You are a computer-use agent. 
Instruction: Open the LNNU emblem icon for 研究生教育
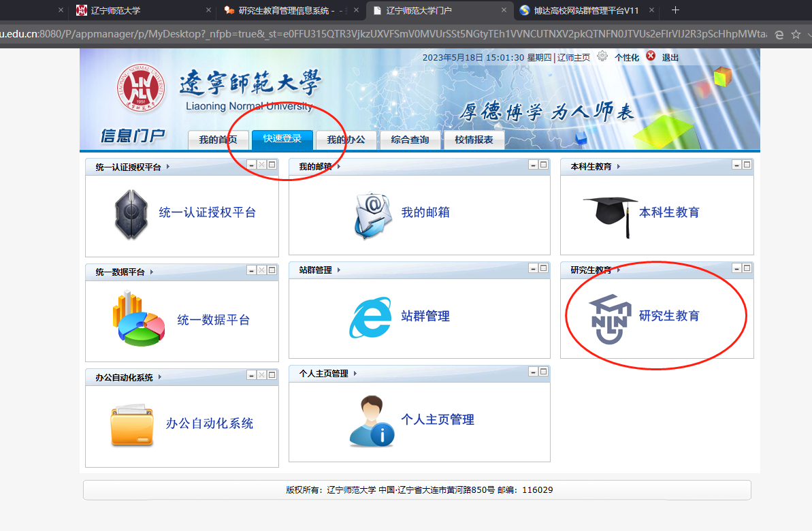[x=611, y=319]
